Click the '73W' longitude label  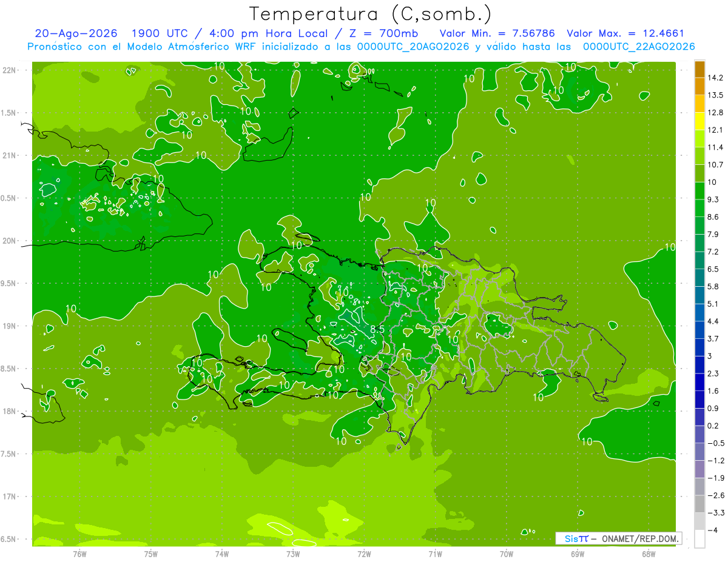point(293,554)
